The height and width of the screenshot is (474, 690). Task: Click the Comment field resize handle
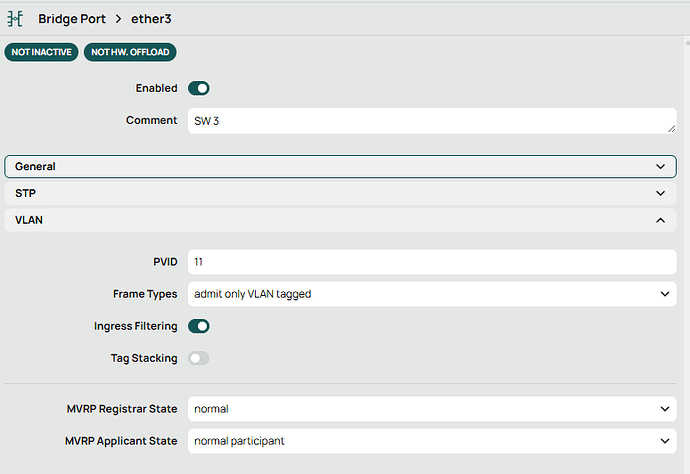pos(671,129)
